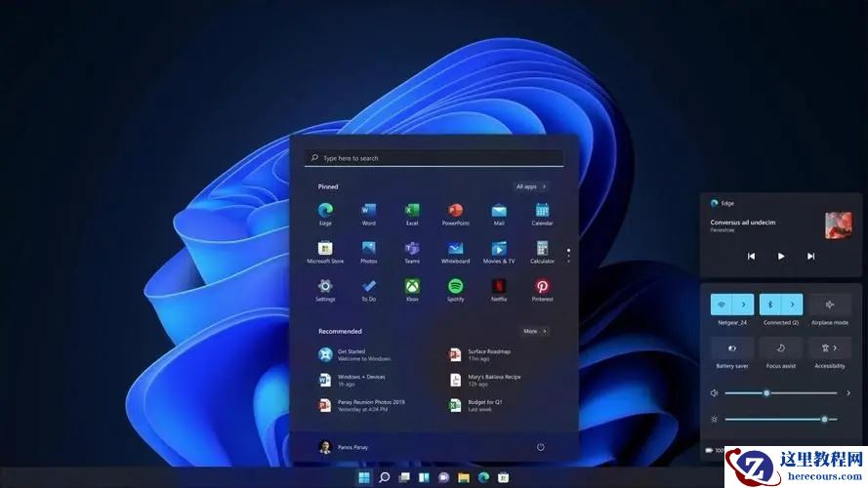Open the Calendar app
This screenshot has width=868, height=488.
tap(542, 214)
